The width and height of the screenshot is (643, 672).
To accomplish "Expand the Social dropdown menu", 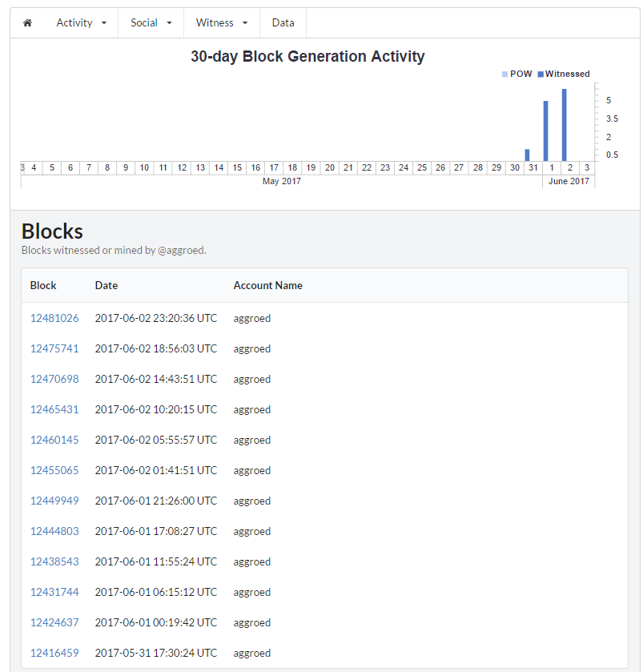I will [x=151, y=23].
